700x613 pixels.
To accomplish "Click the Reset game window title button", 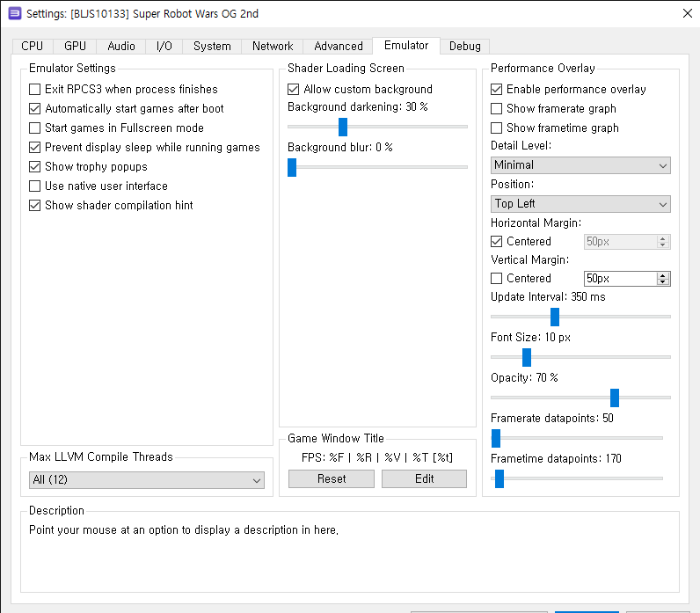I will pos(332,479).
